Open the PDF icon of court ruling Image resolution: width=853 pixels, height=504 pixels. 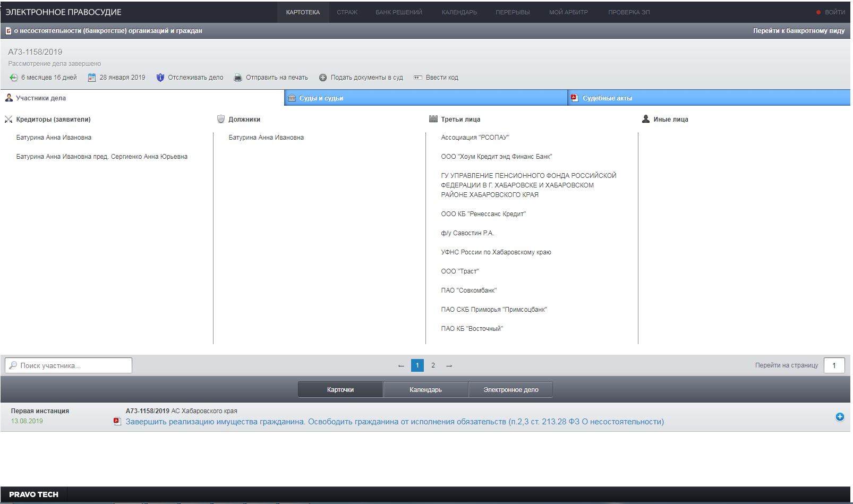pyautogui.click(x=117, y=422)
